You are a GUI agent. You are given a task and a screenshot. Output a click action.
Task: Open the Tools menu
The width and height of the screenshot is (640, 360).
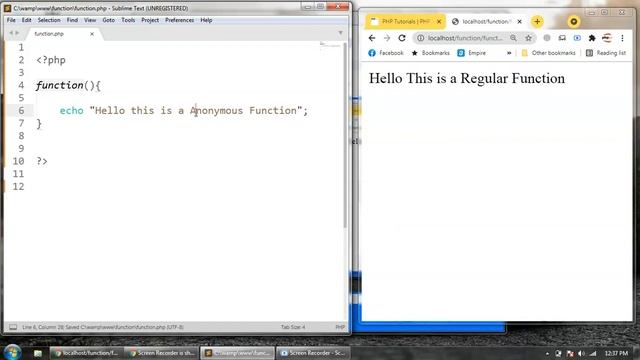point(128,20)
